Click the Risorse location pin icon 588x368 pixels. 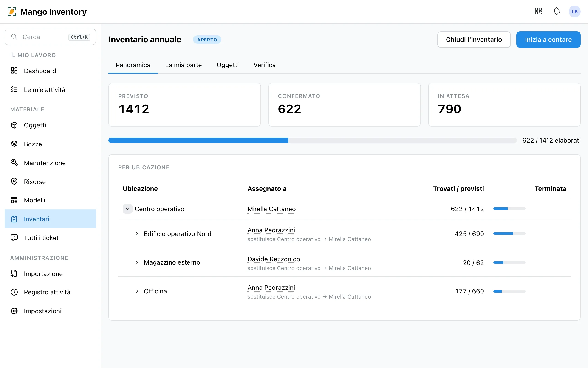[x=14, y=181]
